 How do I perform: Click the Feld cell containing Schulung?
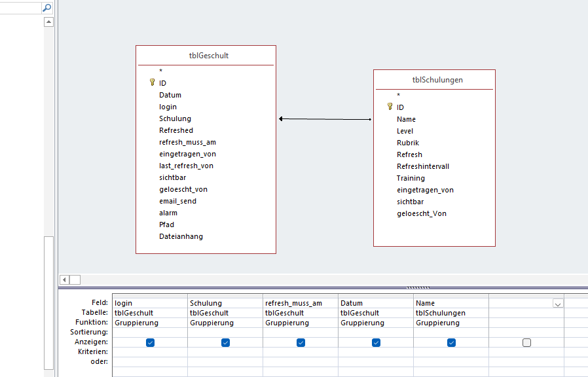(x=225, y=303)
